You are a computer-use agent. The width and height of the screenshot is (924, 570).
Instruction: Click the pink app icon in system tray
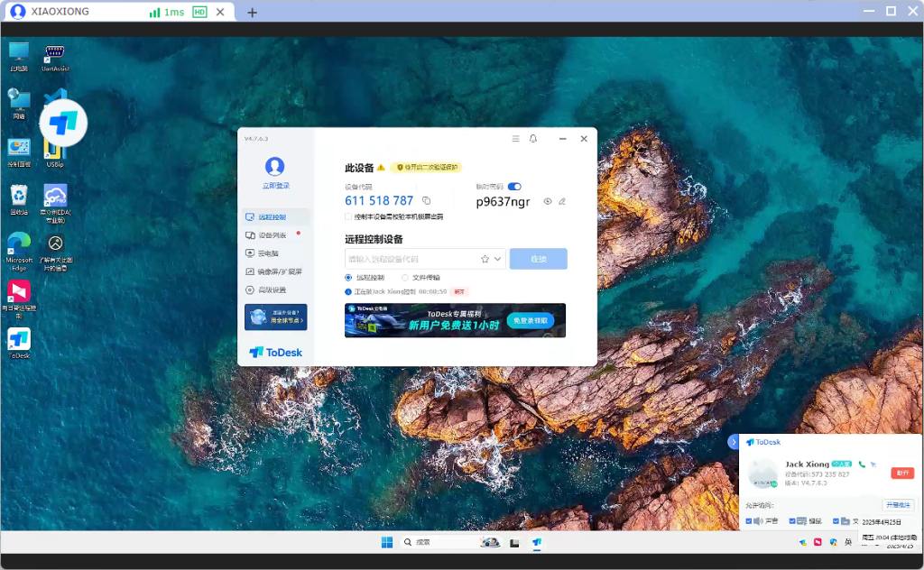tap(818, 542)
